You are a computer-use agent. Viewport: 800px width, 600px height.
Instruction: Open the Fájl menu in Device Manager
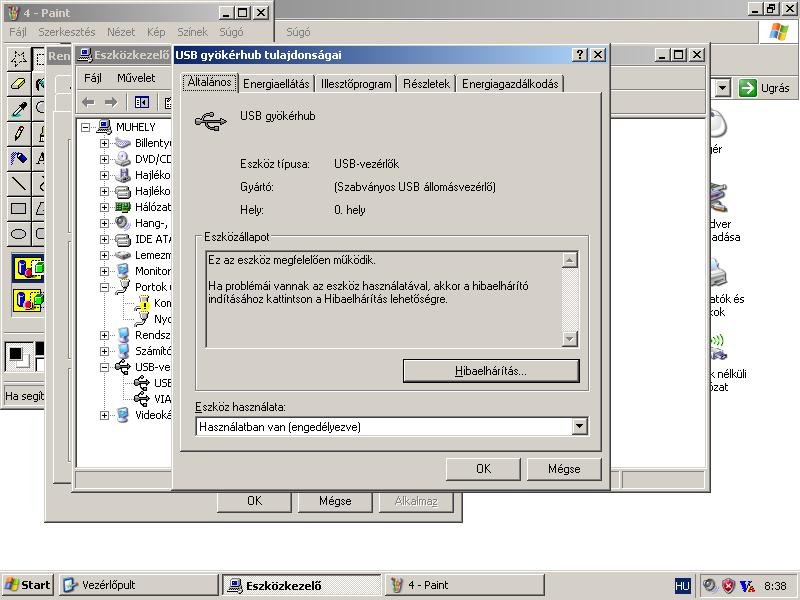[93, 78]
